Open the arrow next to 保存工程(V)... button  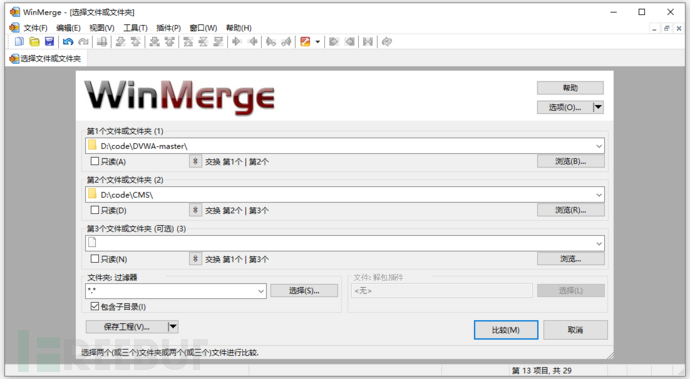tap(173, 326)
